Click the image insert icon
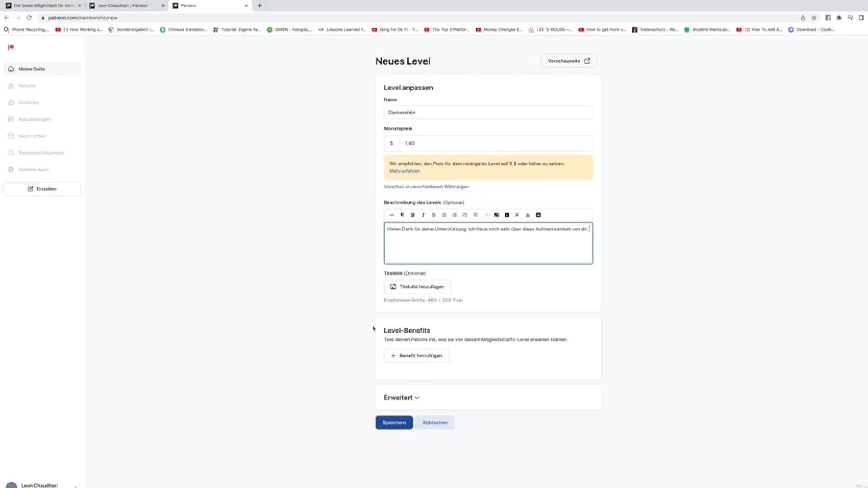 [x=496, y=215]
